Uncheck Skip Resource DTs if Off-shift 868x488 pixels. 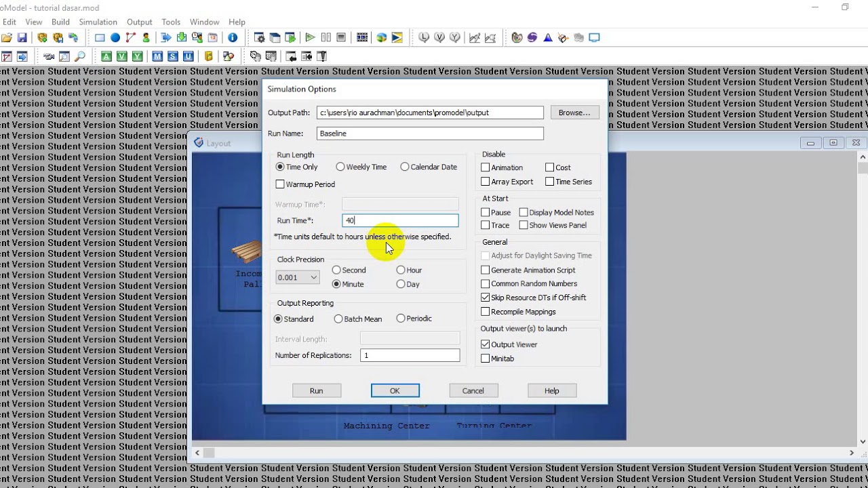[486, 298]
